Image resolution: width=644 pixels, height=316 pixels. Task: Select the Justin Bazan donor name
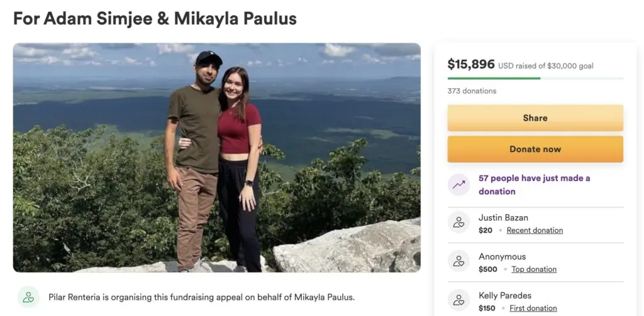tap(503, 218)
